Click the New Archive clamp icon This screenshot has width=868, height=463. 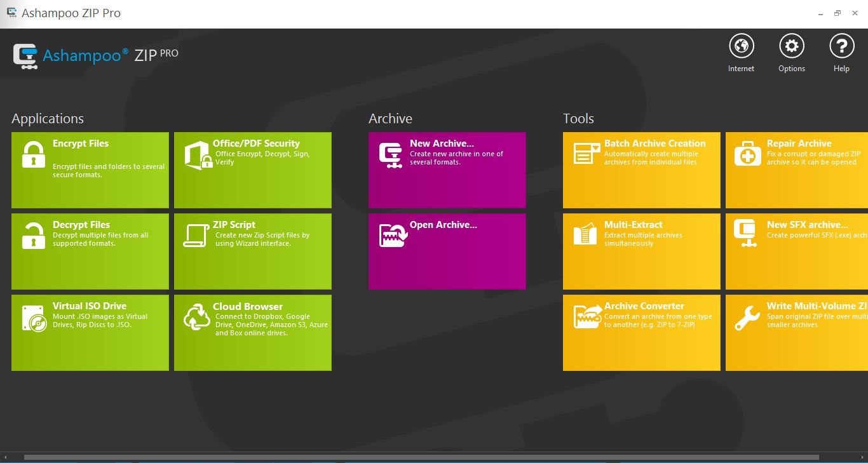390,155
